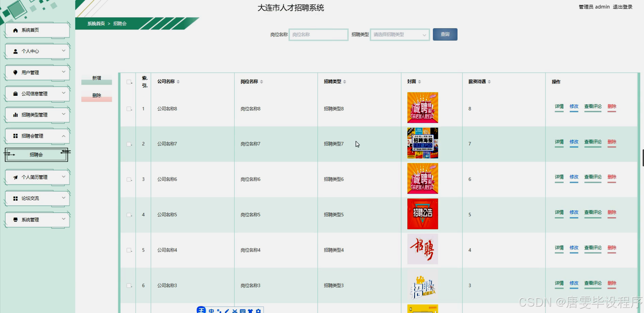Sort by 公司名称 column arrows
Screen dimensions: 644x313
178,82
